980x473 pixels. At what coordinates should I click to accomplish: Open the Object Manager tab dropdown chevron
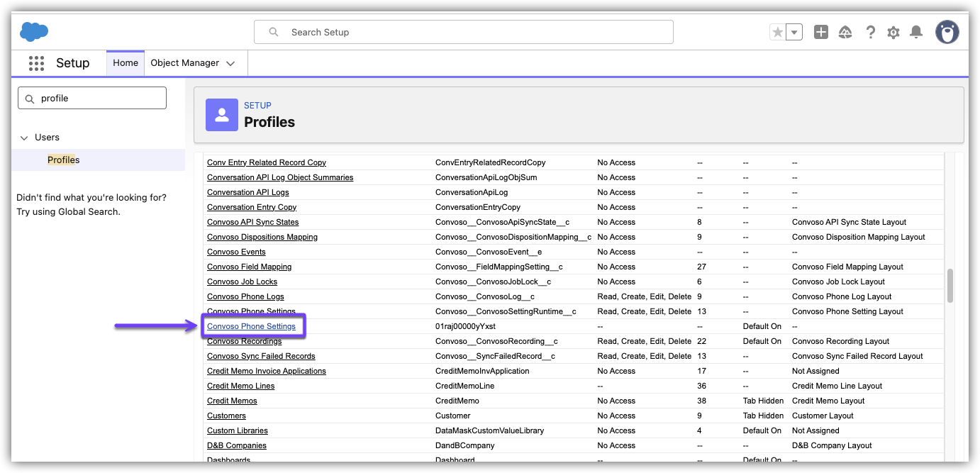230,63
